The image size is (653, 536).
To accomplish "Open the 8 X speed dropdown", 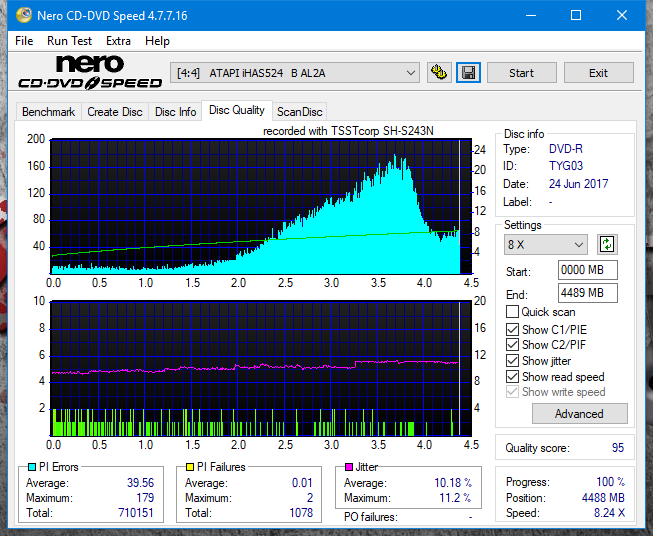I will [x=546, y=244].
